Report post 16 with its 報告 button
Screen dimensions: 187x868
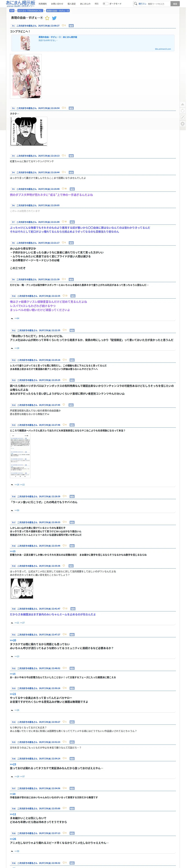point(72,497)
